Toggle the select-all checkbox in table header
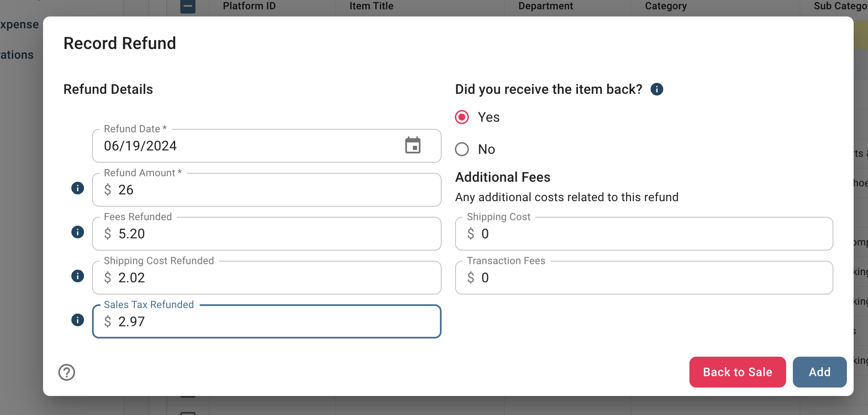The image size is (868, 415). pos(188,6)
